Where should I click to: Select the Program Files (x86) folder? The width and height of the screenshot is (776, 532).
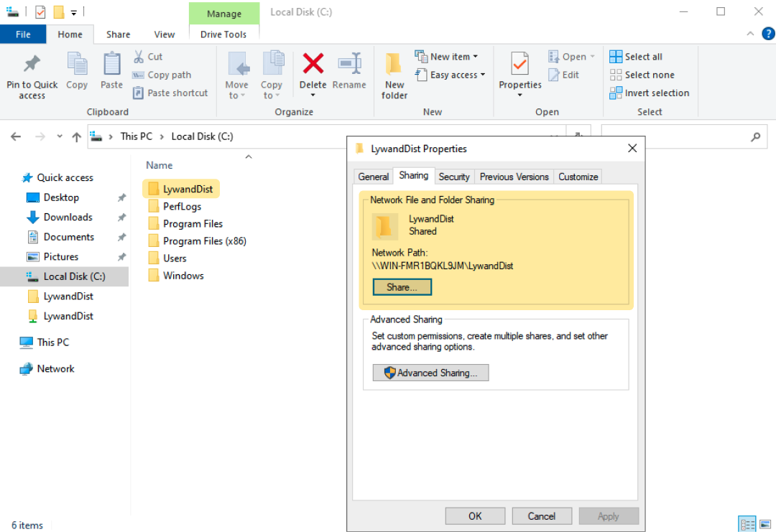pyautogui.click(x=204, y=241)
